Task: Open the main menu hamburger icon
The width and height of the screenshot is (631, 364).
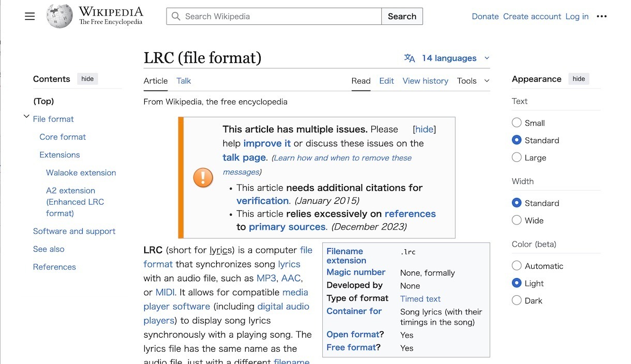Action: pyautogui.click(x=30, y=16)
